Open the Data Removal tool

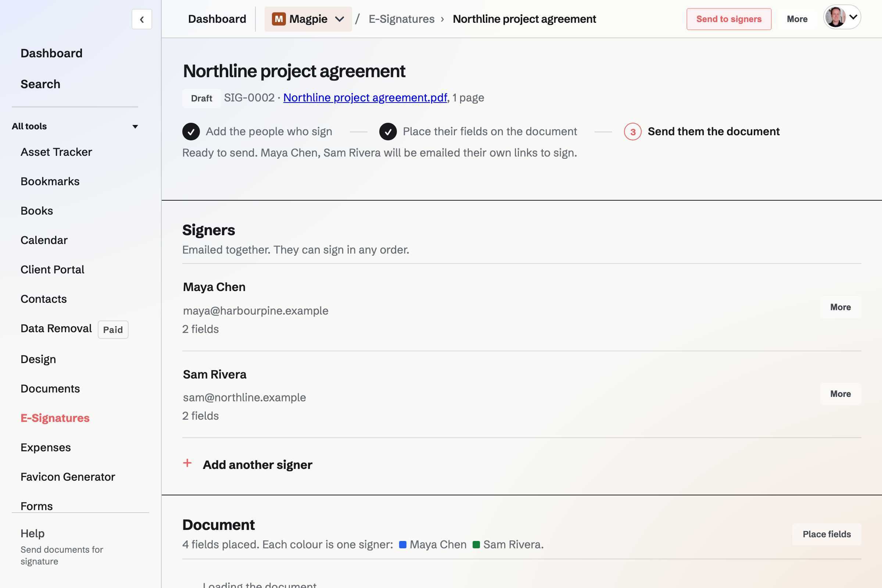[x=56, y=329]
